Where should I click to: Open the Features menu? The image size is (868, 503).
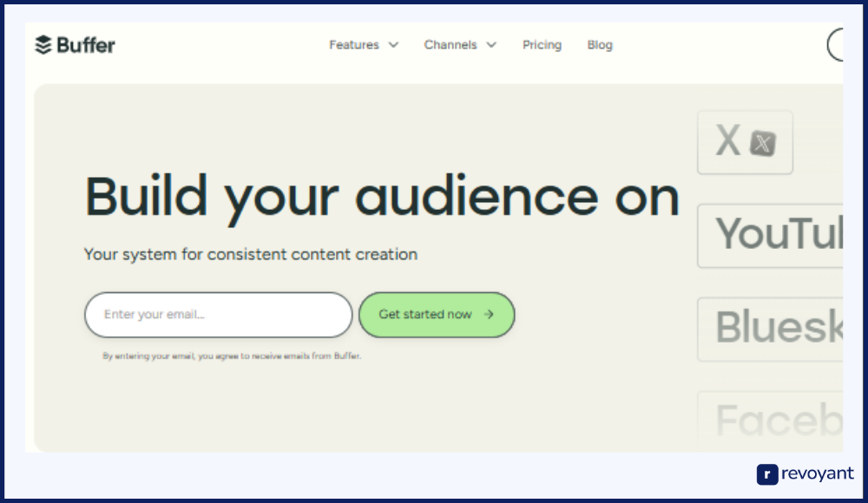click(354, 45)
